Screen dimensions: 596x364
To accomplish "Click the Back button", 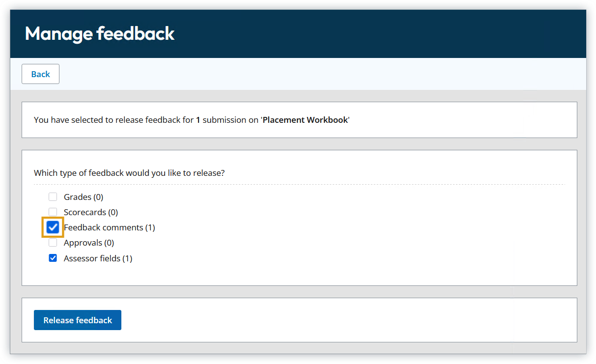I will (40, 74).
